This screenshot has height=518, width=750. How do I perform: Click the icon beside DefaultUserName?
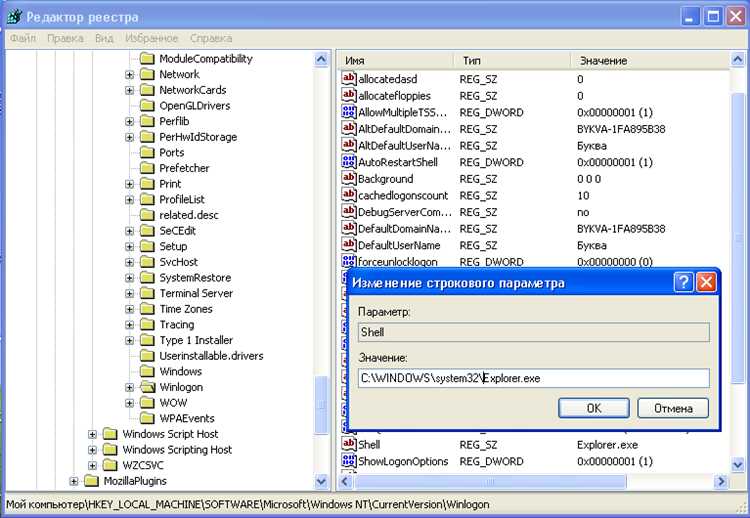point(349,245)
